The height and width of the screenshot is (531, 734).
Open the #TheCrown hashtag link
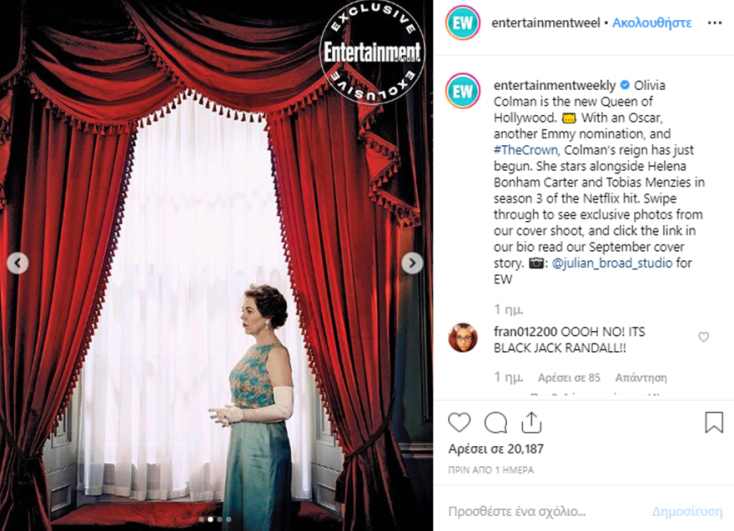click(526, 150)
